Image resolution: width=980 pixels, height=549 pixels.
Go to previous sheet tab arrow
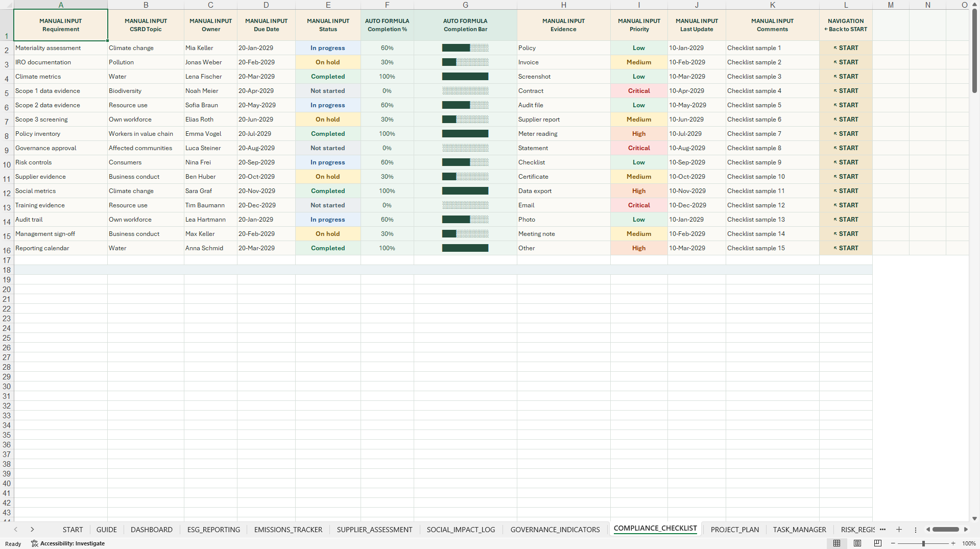(16, 530)
